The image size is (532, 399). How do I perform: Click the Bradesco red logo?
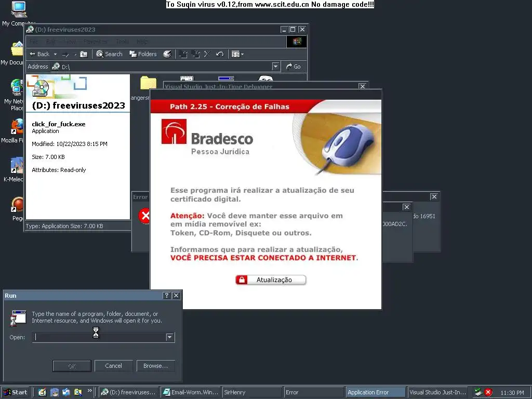(174, 131)
